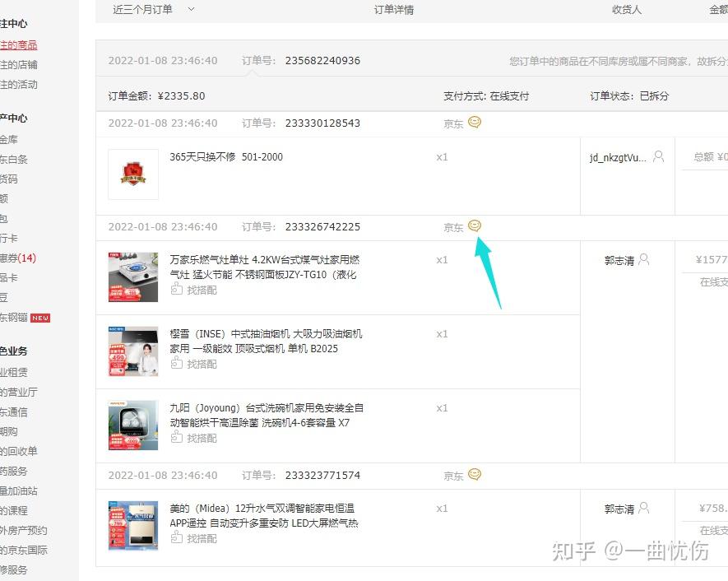Open sidebar link ending 量加油站
The width and height of the screenshot is (728, 581).
point(19,490)
